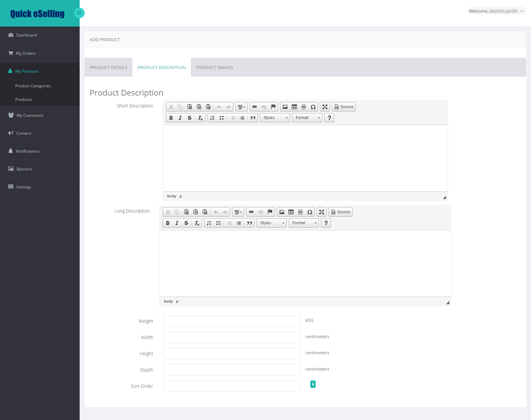Switch to the Product Images tab
Viewport: 531px width, 420px height.
click(215, 67)
